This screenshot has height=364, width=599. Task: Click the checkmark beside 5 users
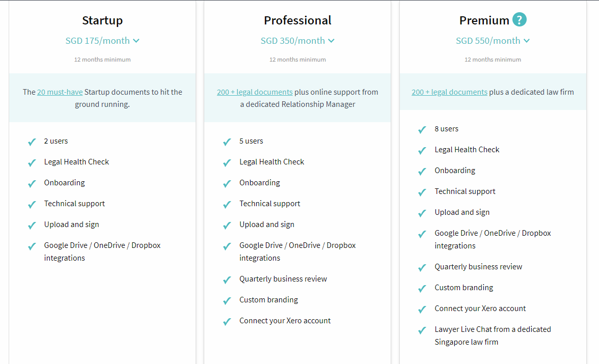(x=227, y=142)
